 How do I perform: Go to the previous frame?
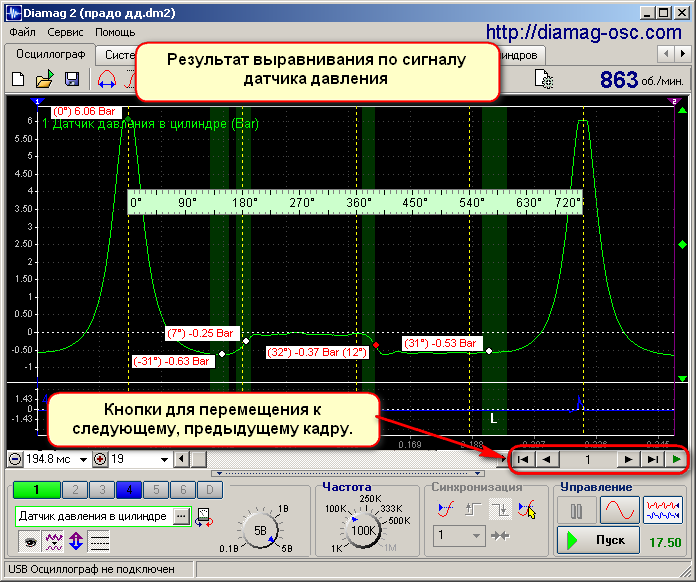point(546,459)
